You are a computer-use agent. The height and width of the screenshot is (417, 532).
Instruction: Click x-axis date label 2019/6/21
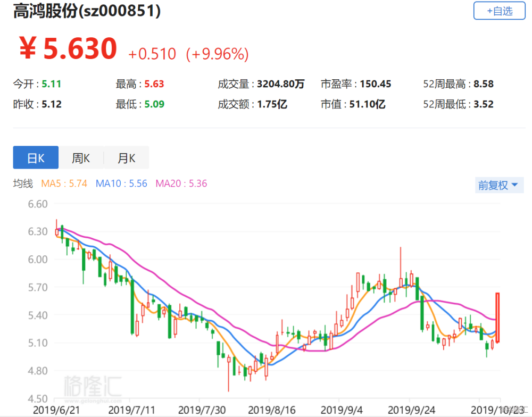56,410
